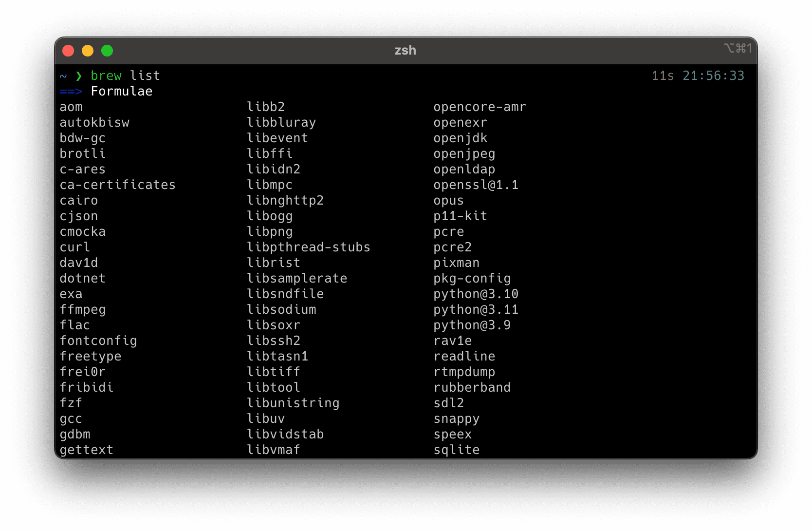The height and width of the screenshot is (531, 812).
Task: Click the 'Formulae' heading
Action: click(x=122, y=92)
